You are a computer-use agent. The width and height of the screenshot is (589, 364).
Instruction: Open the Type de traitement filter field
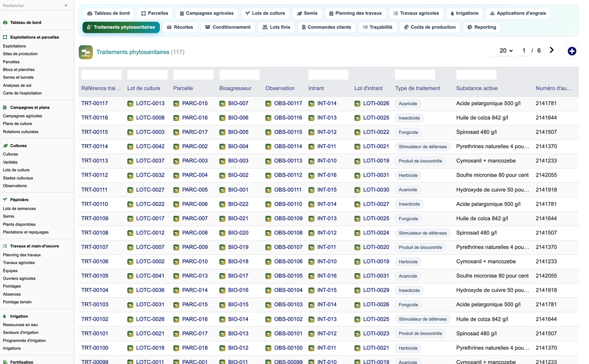[415, 75]
